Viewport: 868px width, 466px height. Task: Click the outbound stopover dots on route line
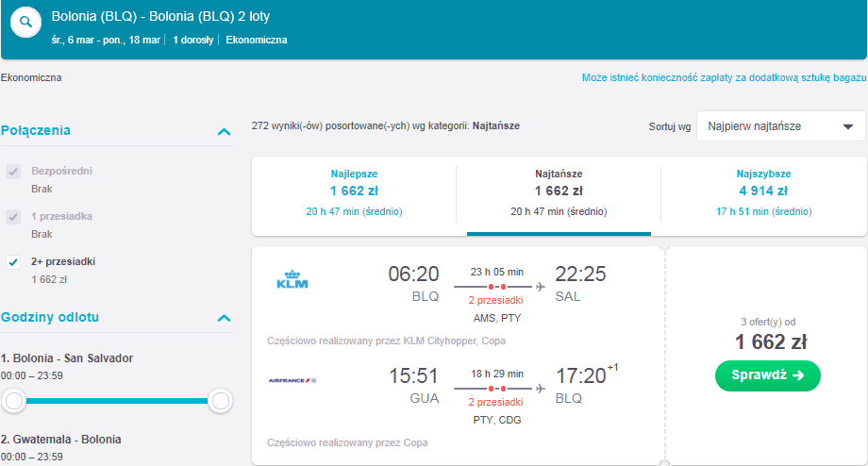click(496, 287)
